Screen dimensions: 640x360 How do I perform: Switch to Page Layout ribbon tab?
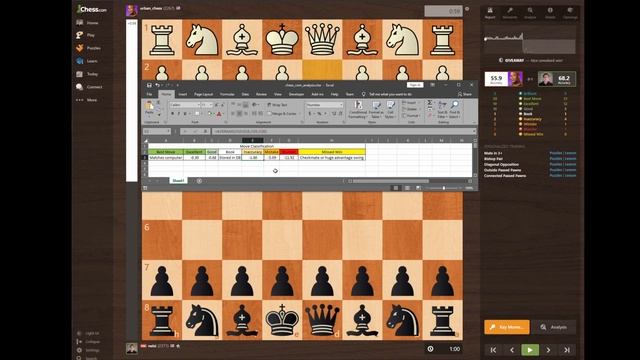(x=203, y=94)
